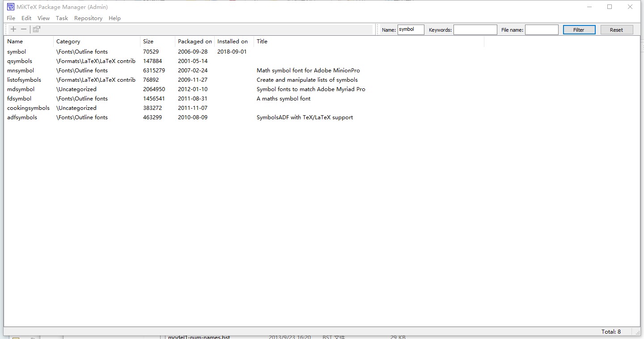Image resolution: width=644 pixels, height=339 pixels.
Task: Click title 'A maths symbol font'
Action: (284, 99)
